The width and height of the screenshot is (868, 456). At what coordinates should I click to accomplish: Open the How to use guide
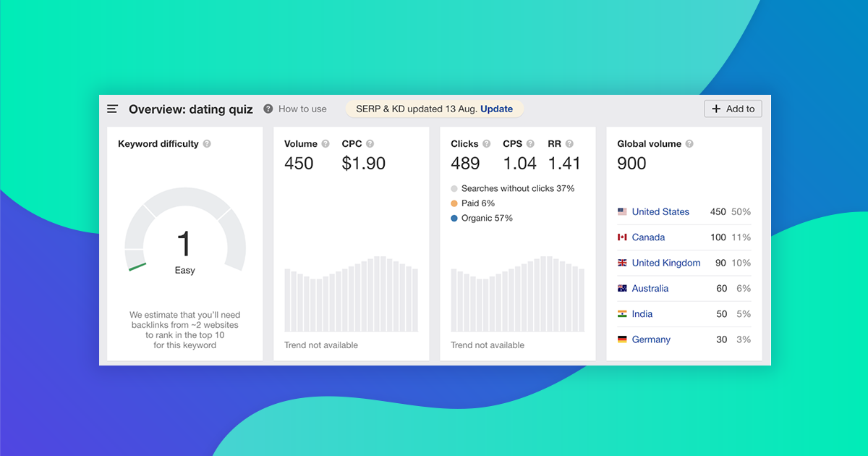tap(295, 109)
